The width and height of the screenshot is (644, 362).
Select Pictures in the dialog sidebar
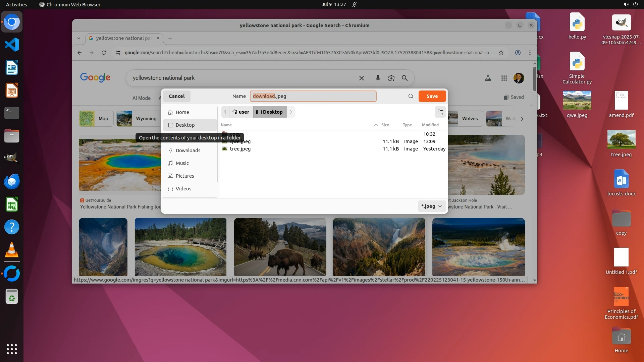tap(185, 176)
